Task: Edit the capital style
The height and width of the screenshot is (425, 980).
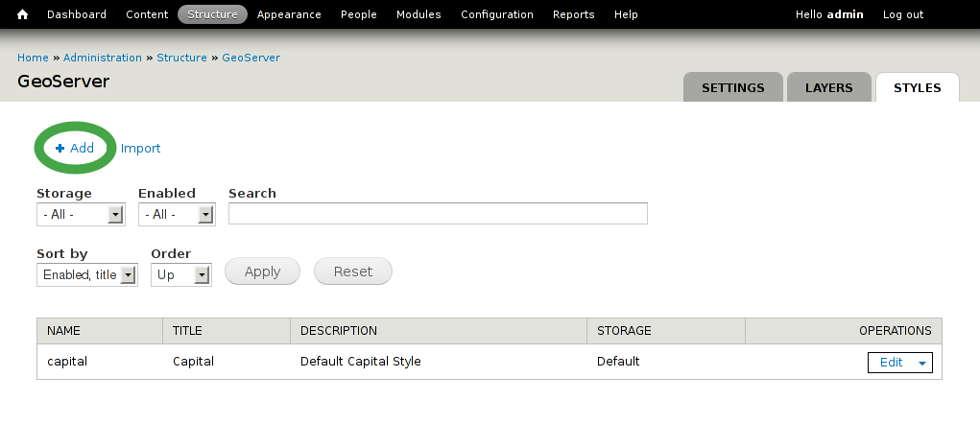Action: [892, 363]
